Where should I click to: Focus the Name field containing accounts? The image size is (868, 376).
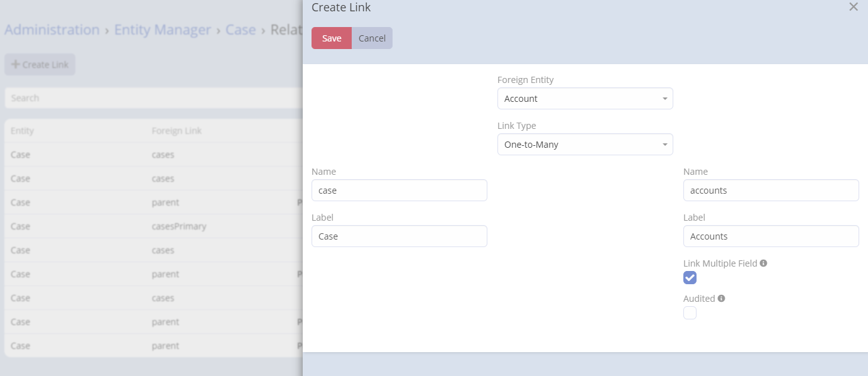click(x=771, y=191)
